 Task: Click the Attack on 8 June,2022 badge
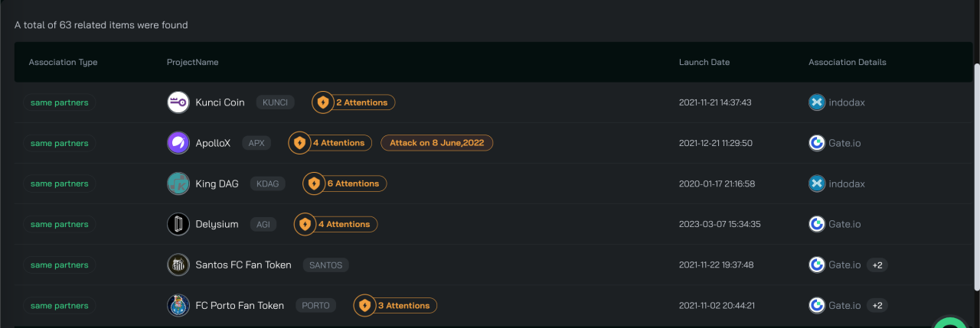437,143
